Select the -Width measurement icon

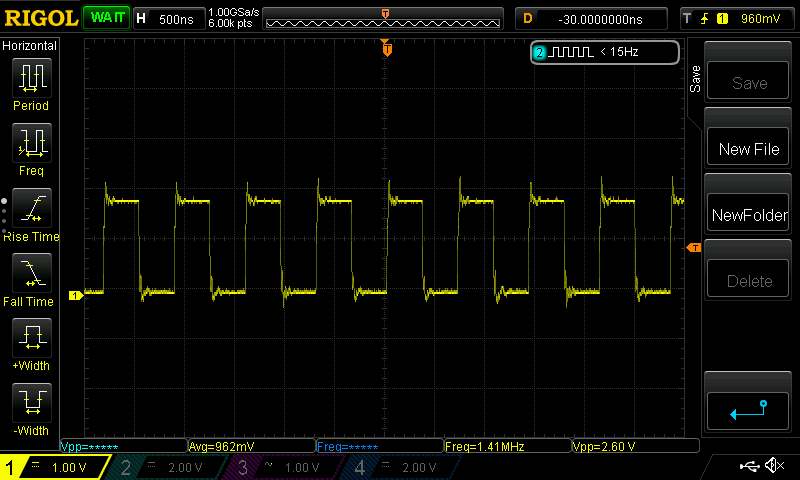click(x=32, y=403)
